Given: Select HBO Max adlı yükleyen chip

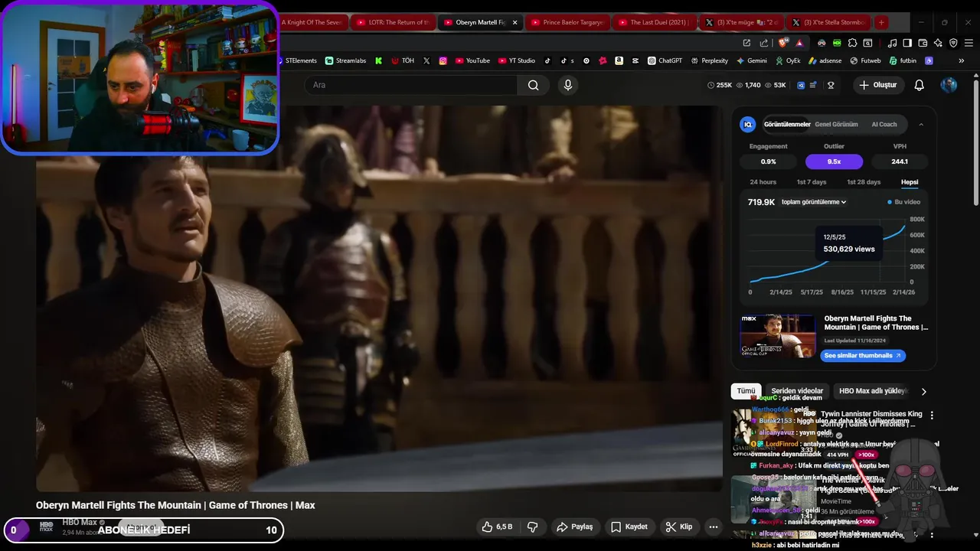Looking at the screenshot, I should pos(873,391).
